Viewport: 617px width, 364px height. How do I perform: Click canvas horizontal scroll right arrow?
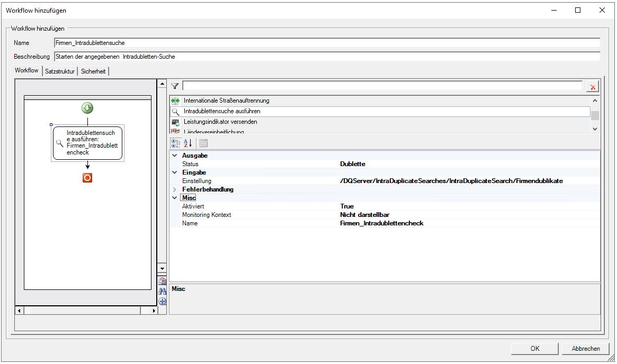[x=154, y=311]
